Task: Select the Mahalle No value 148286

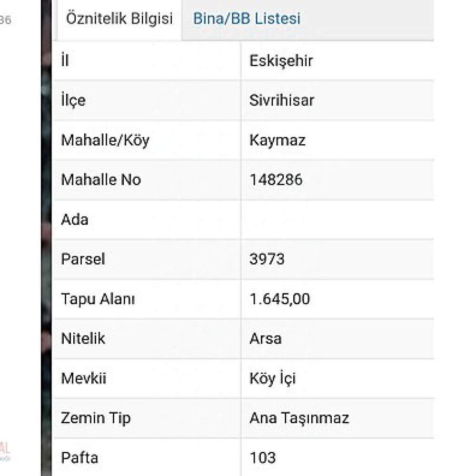Action: [276, 180]
